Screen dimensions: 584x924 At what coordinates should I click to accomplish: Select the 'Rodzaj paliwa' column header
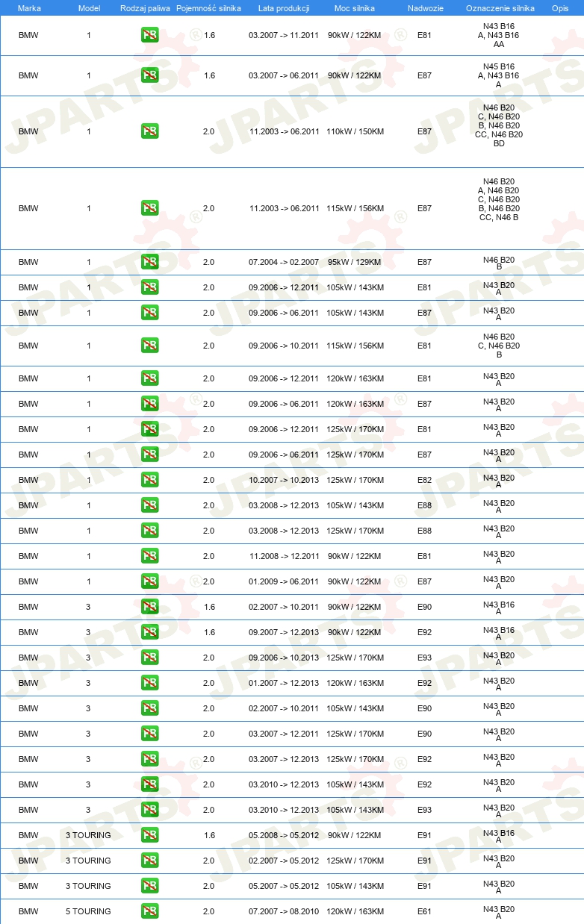pyautogui.click(x=145, y=7)
